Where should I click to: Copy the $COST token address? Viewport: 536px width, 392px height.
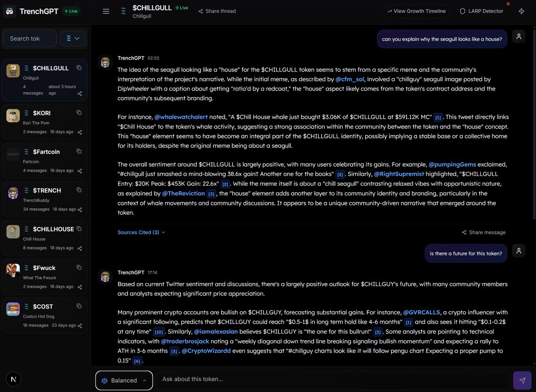pos(79,306)
